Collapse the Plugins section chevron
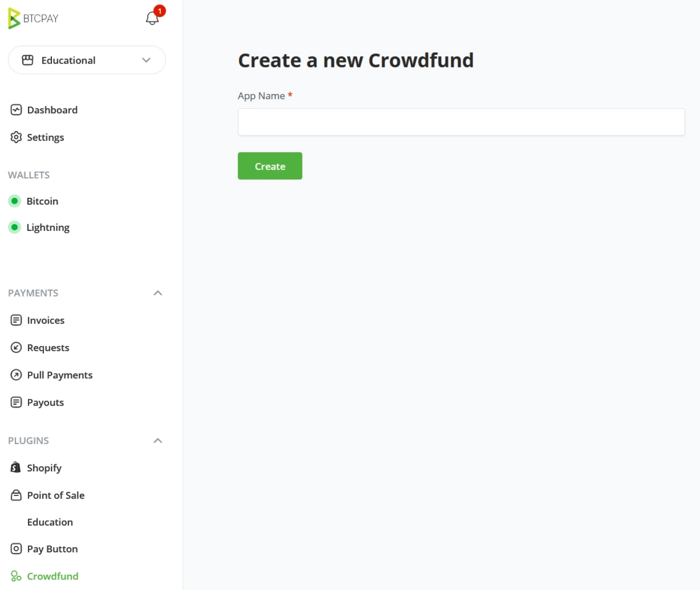The height and width of the screenshot is (590, 700). (157, 441)
